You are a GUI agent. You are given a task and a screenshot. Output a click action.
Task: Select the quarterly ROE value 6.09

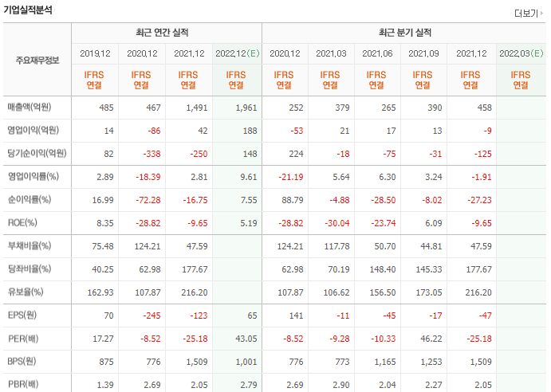(434, 223)
